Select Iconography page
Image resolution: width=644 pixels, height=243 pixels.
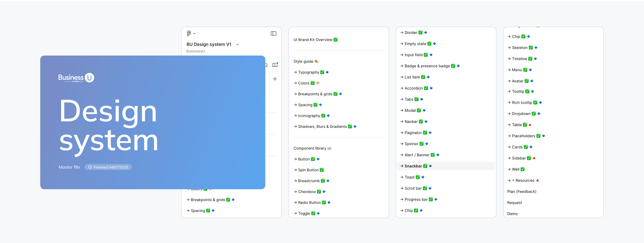312,116
